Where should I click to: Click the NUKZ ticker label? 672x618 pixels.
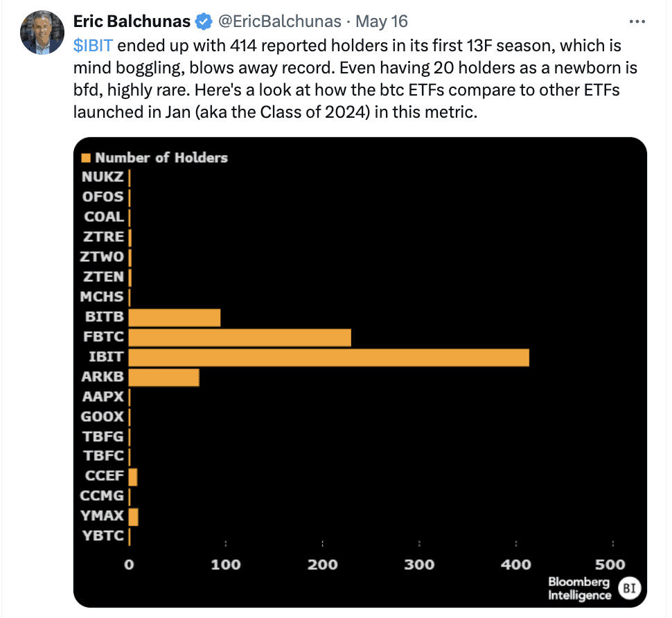pos(103,177)
